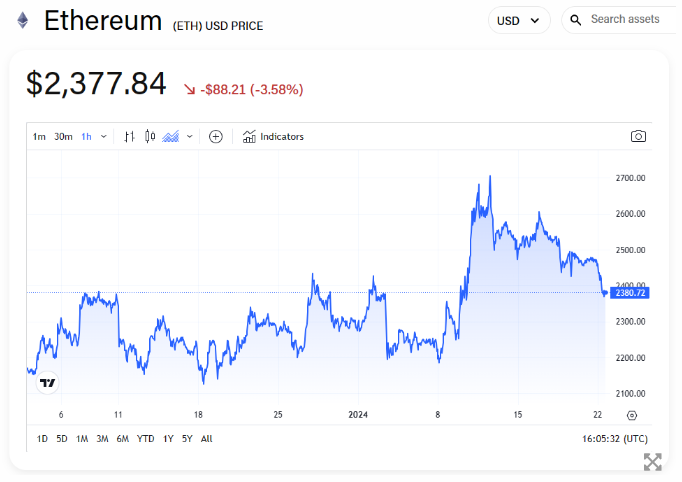Screen dimensions: 682x482
Task: Click the Ethereum diamond logo
Action: 22,20
